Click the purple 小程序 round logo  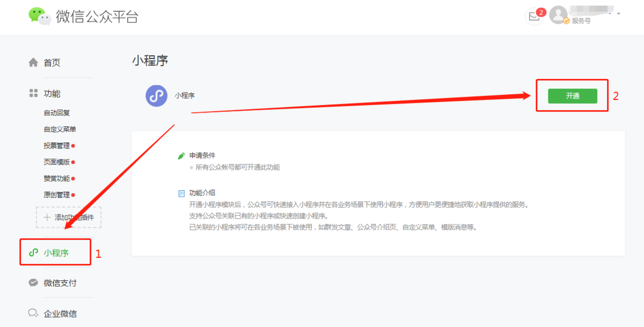click(x=157, y=95)
